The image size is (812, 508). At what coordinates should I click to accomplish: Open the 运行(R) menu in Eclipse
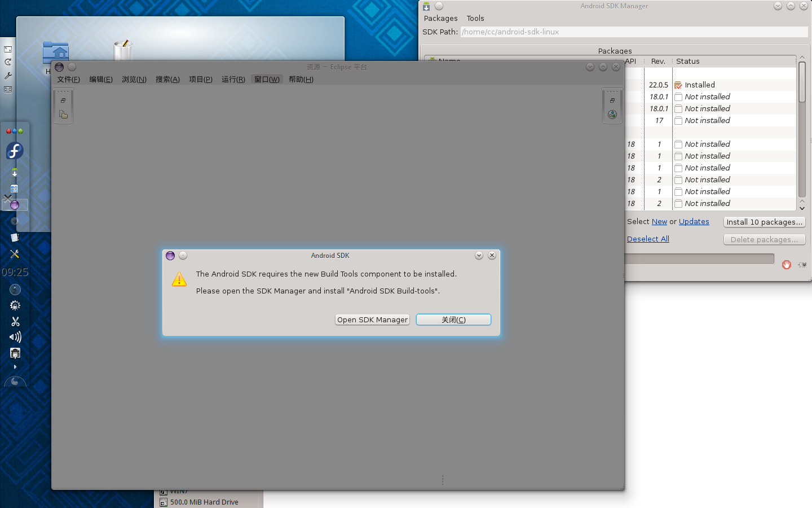coord(233,79)
